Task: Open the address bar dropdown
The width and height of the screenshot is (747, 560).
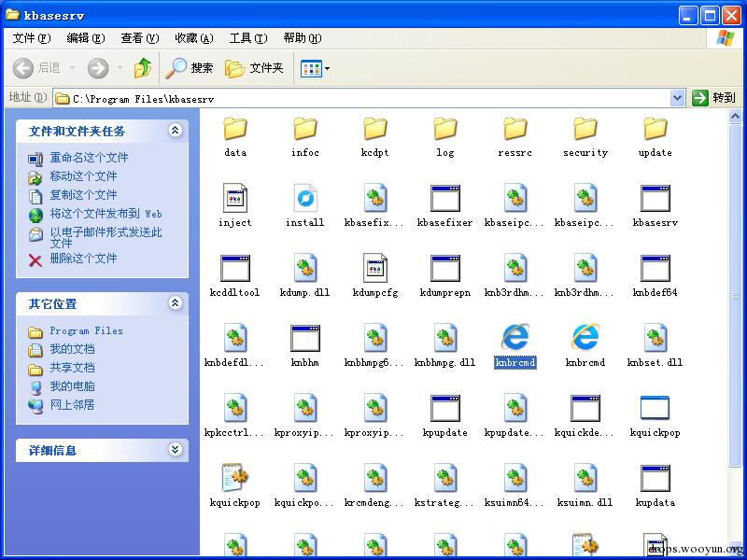Action: (678, 98)
